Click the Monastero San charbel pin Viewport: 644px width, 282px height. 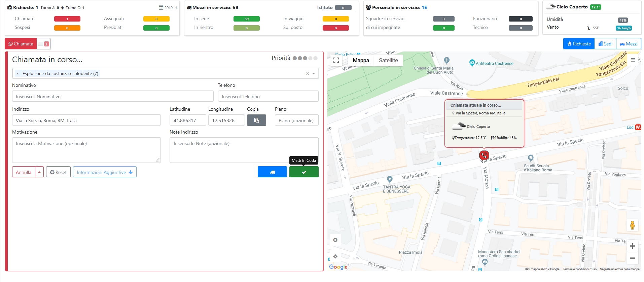(x=485, y=262)
